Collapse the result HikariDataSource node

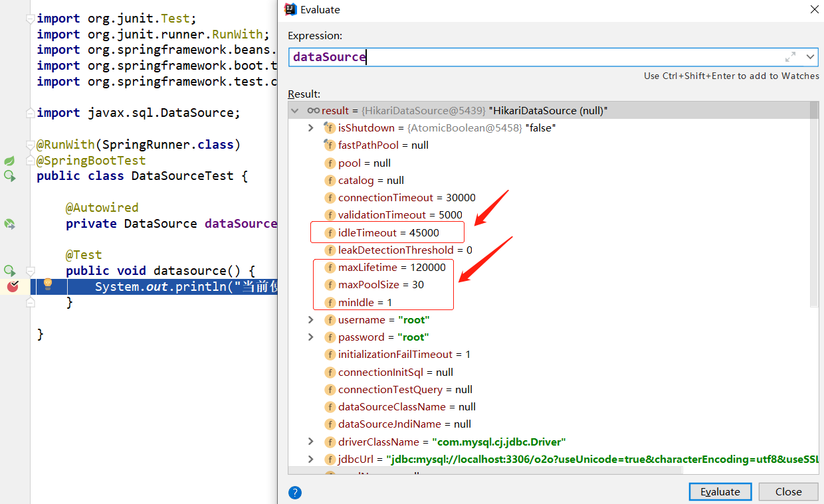[295, 110]
